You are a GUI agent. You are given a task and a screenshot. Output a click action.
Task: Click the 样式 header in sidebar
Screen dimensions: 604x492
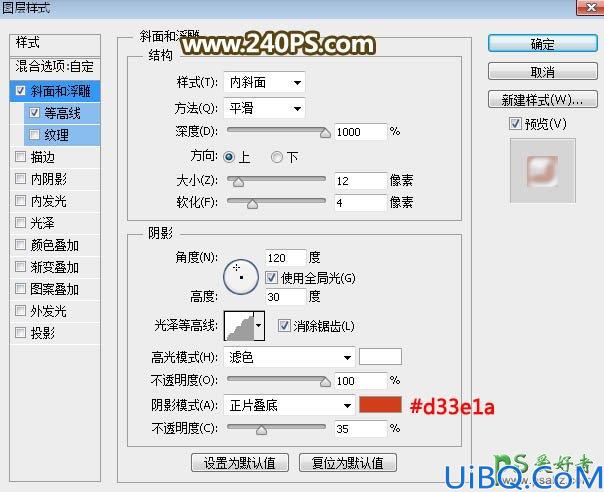point(55,43)
